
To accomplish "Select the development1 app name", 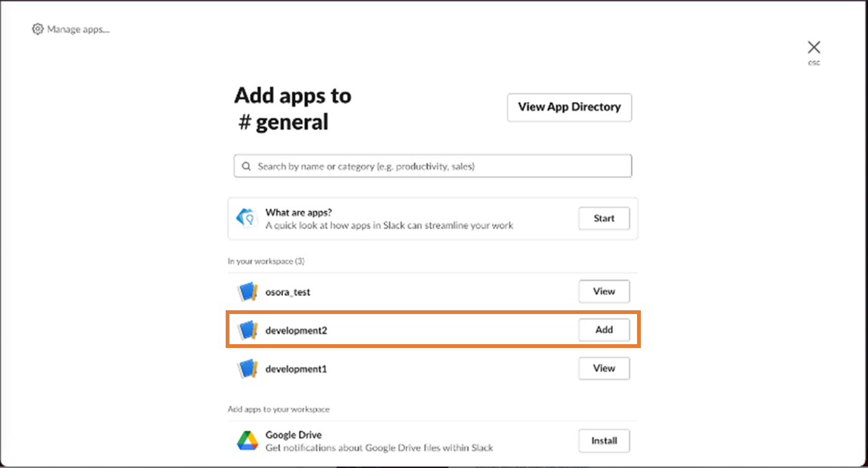I will (x=296, y=369).
